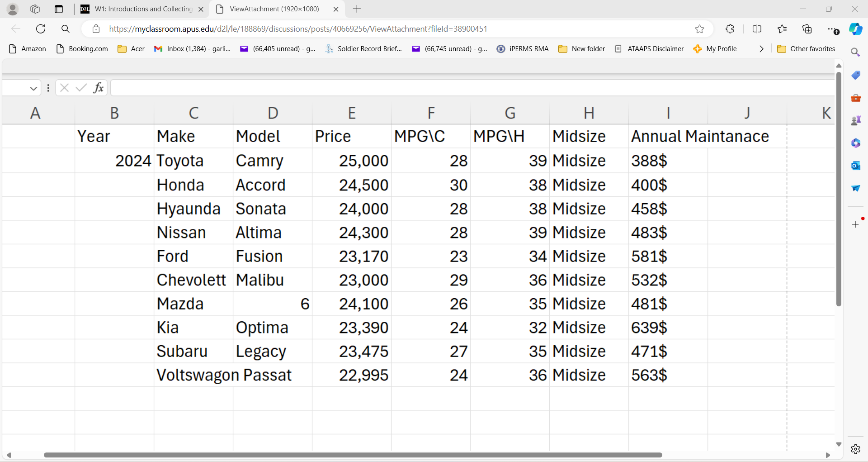Open the sidebar games chess icon

(855, 120)
